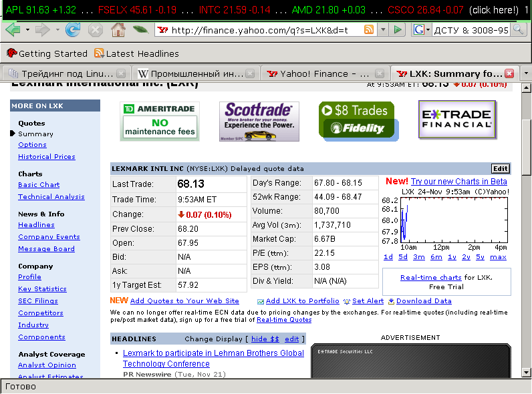Image resolution: width=532 pixels, height=394 pixels.
Task: Click hide $$ in Headlines bar
Action: click(x=265, y=339)
